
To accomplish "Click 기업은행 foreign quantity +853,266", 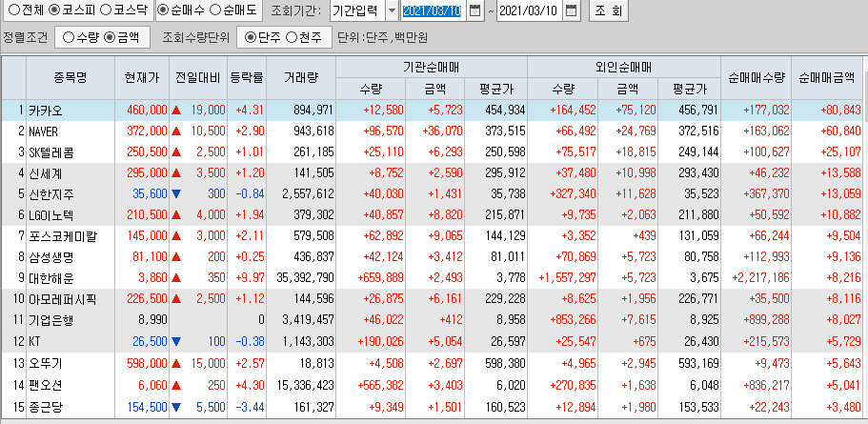I will [574, 321].
